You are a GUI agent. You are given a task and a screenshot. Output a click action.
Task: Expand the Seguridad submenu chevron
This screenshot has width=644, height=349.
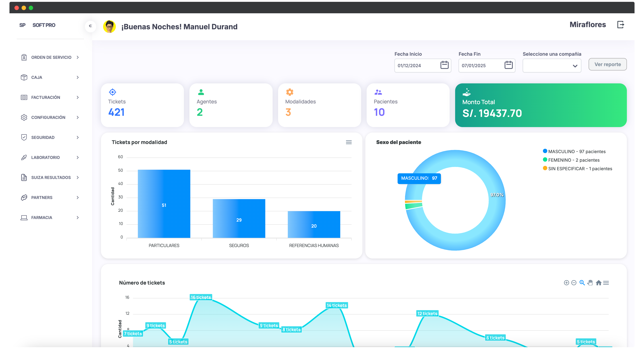[78, 137]
